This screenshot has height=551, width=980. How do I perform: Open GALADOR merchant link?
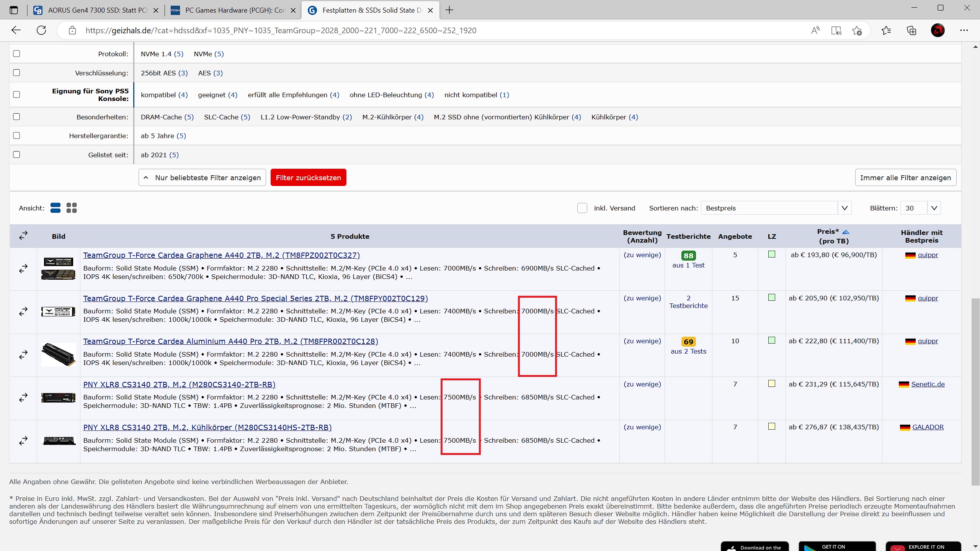click(928, 427)
